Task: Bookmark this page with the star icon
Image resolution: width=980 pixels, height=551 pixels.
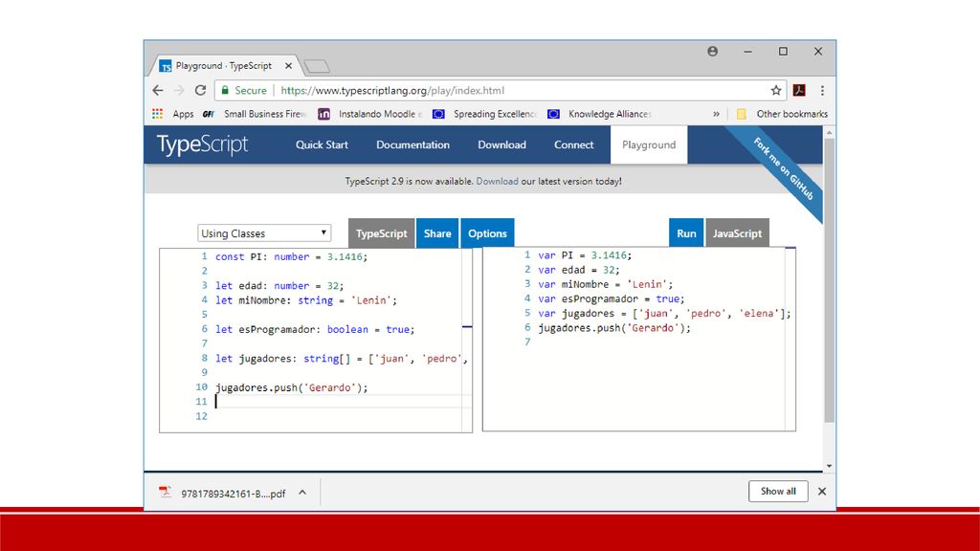Action: (x=775, y=91)
